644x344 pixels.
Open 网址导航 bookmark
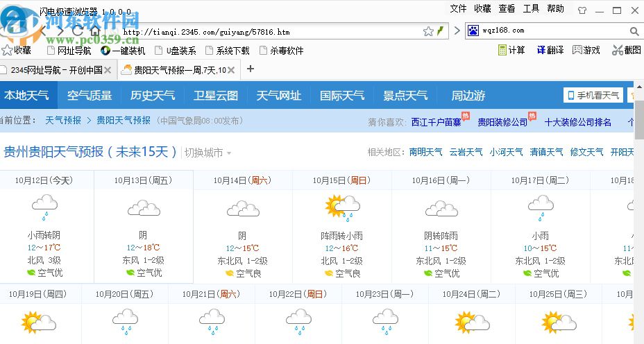tap(69, 51)
